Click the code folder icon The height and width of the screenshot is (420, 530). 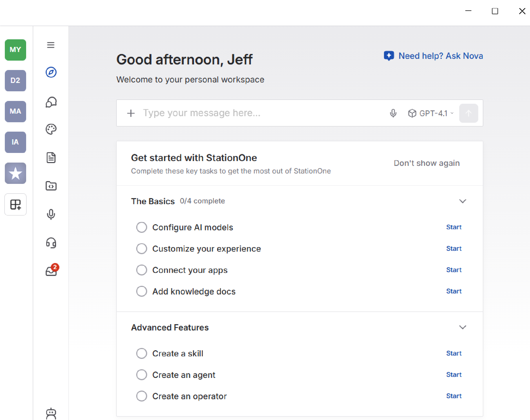point(51,186)
